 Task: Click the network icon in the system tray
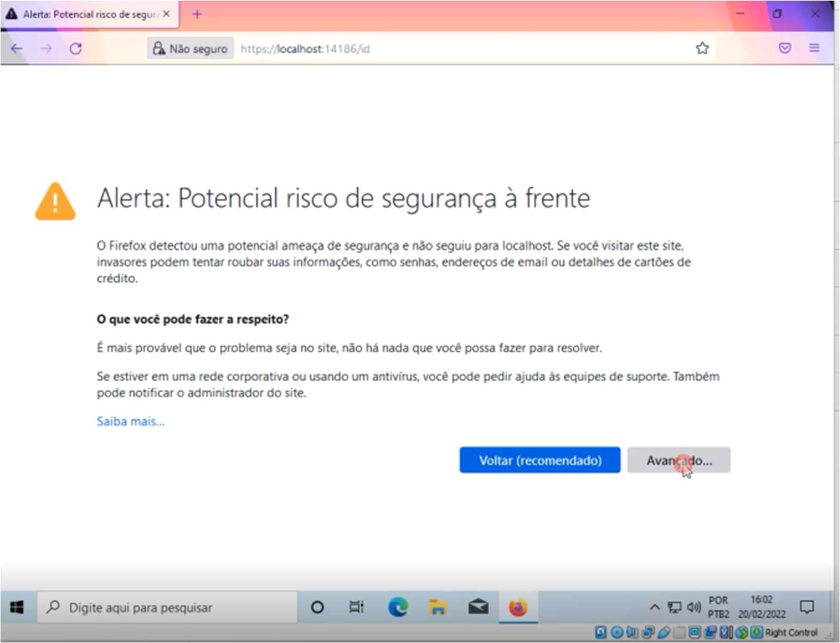(x=674, y=607)
